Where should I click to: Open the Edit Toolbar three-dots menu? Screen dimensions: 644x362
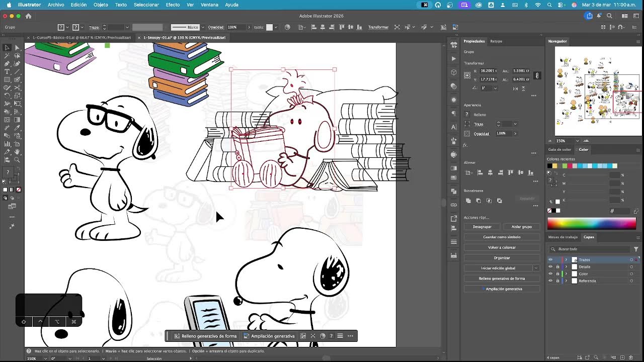tap(12, 217)
